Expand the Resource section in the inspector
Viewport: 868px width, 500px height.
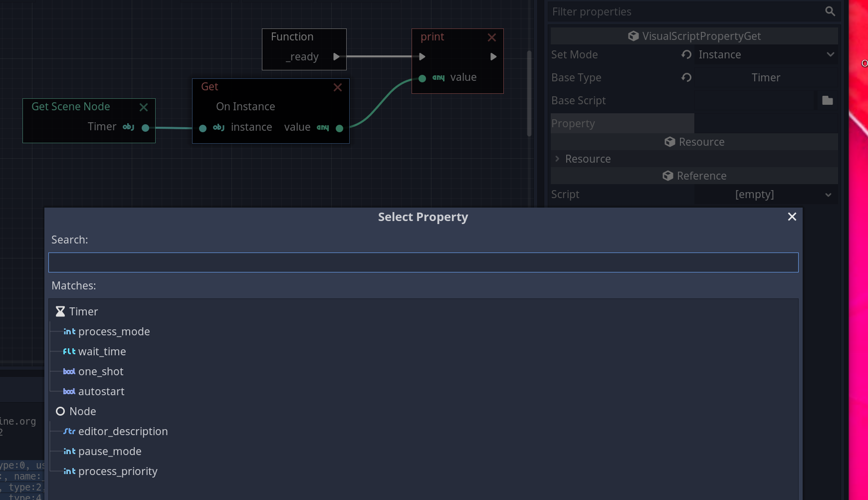pyautogui.click(x=557, y=159)
